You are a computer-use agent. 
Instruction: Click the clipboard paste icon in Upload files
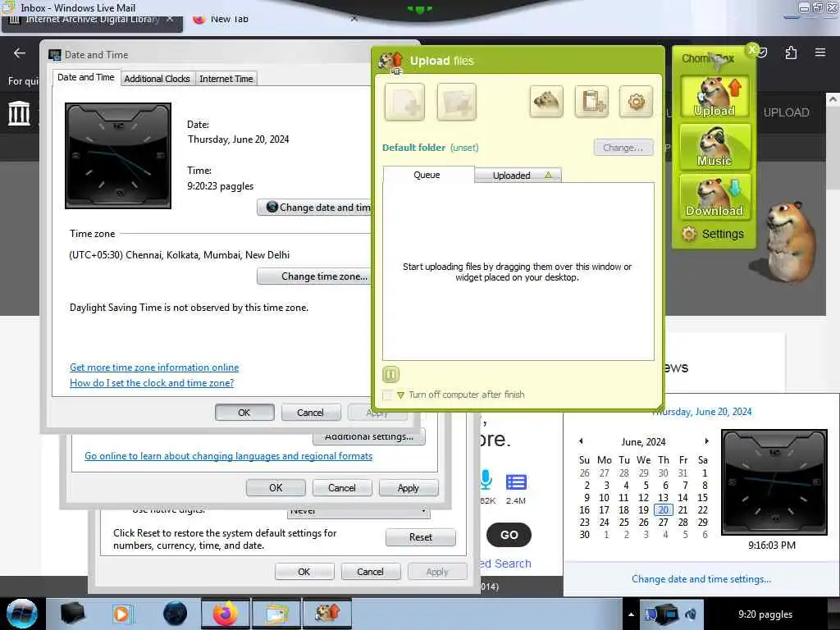pos(591,101)
